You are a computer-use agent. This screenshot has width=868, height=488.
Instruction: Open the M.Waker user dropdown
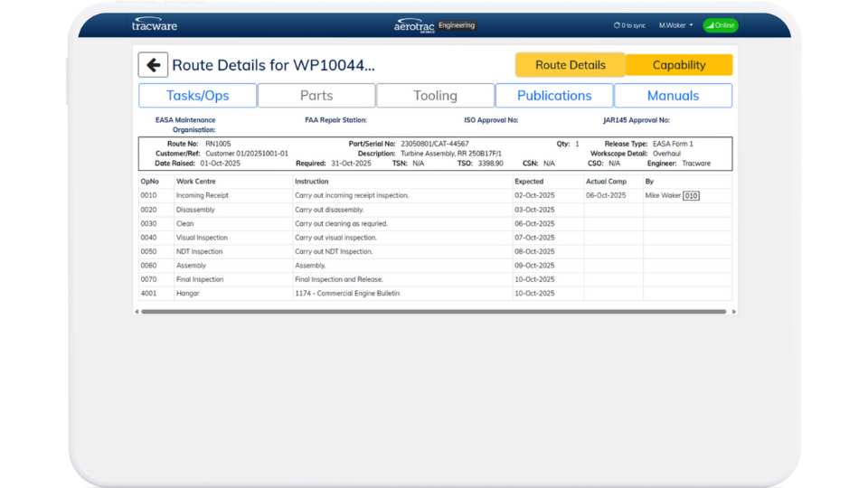675,25
